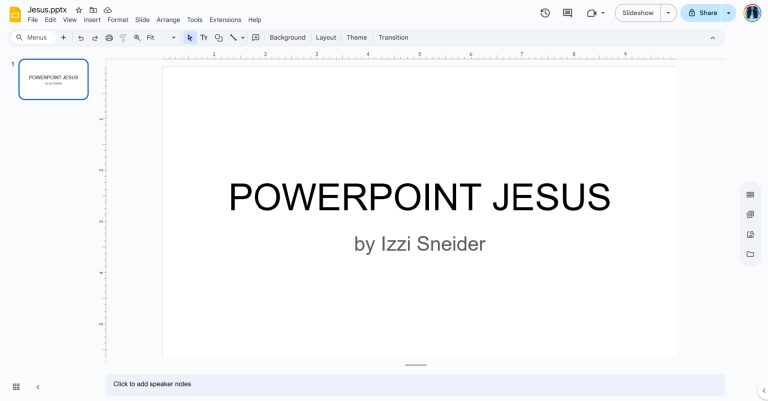Image resolution: width=768 pixels, height=401 pixels.
Task: Switch to grid view of slides
Action: [16, 387]
